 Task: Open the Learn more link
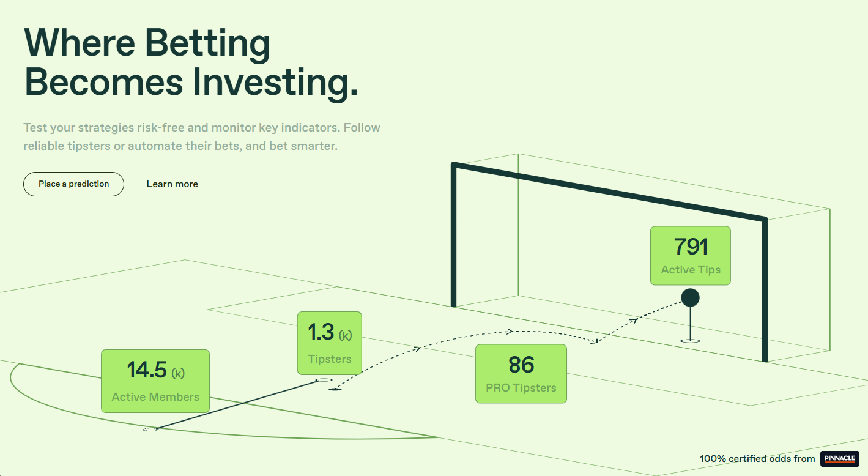pyautogui.click(x=172, y=184)
